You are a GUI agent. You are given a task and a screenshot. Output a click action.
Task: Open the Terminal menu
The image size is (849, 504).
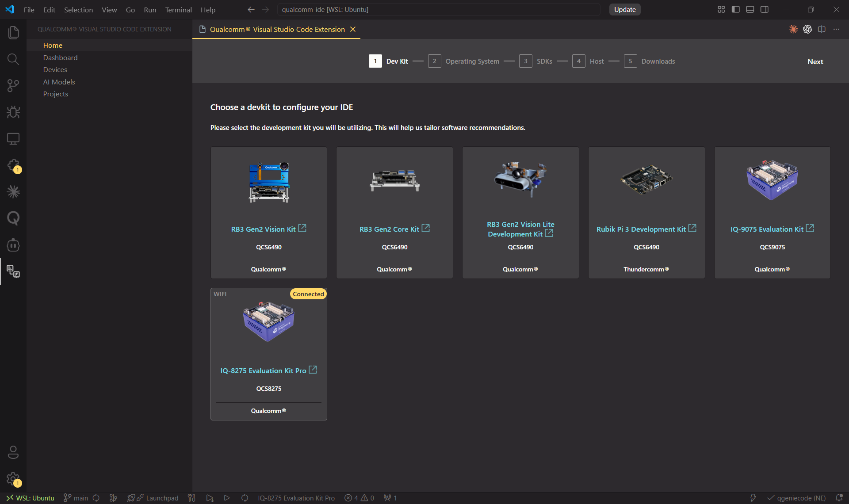pos(178,10)
